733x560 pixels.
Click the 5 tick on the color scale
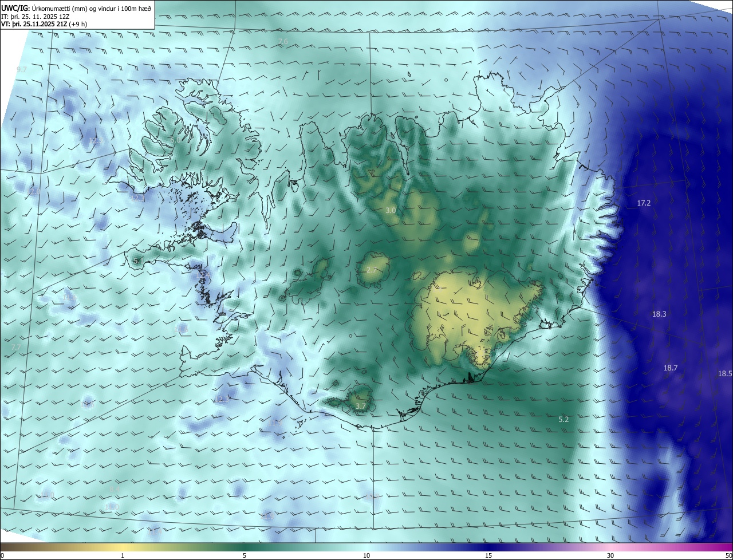(x=245, y=555)
